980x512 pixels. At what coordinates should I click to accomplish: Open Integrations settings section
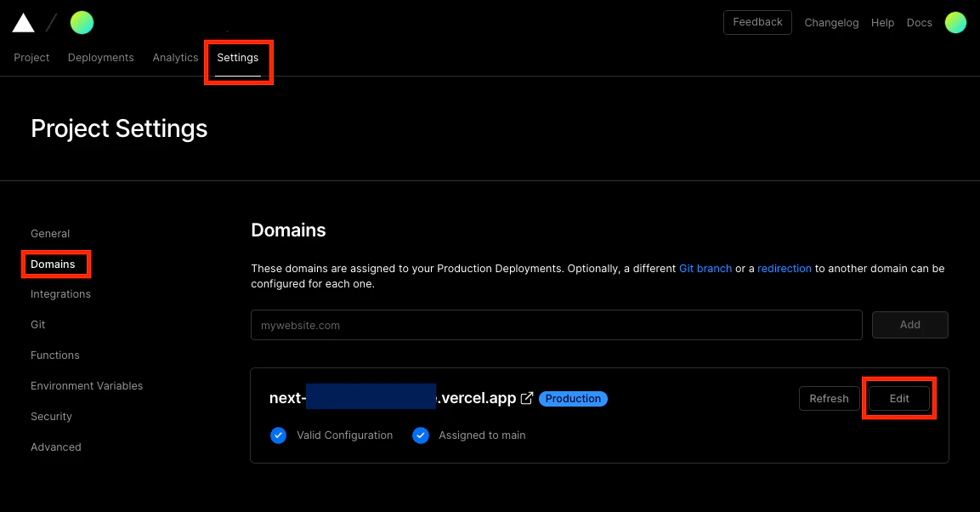coord(60,293)
